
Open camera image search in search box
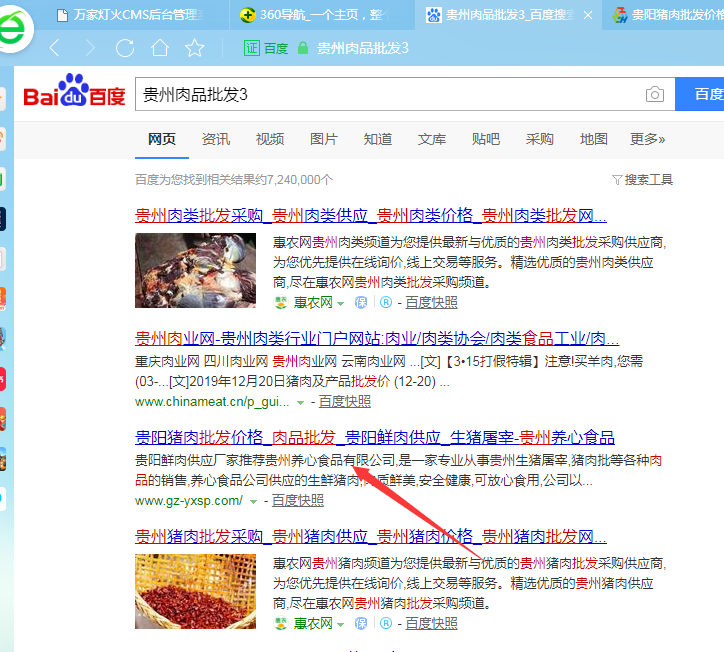click(654, 94)
